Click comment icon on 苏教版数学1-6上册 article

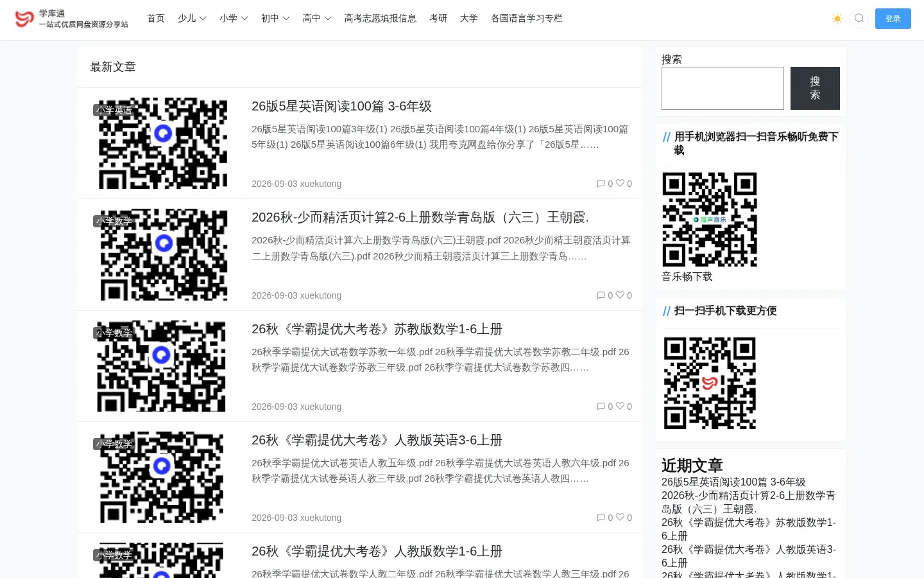(601, 407)
